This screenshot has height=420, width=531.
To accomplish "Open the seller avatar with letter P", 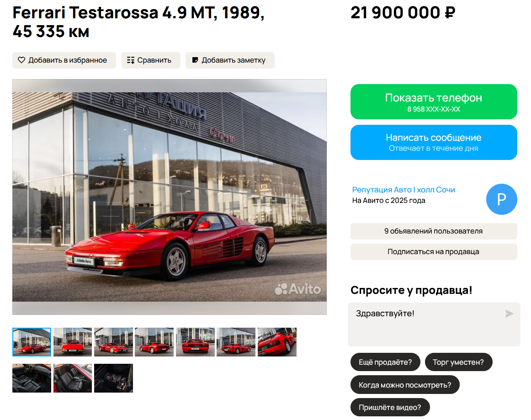I will point(502,199).
